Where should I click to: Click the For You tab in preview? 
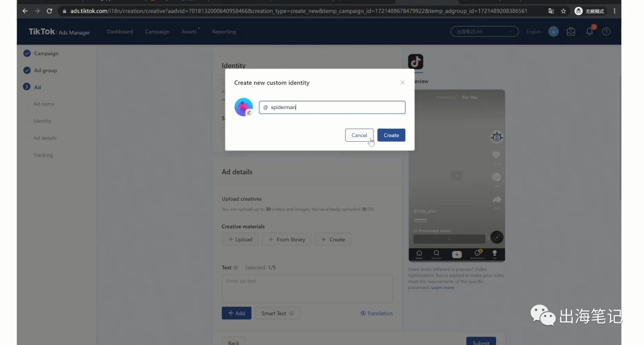(x=469, y=97)
